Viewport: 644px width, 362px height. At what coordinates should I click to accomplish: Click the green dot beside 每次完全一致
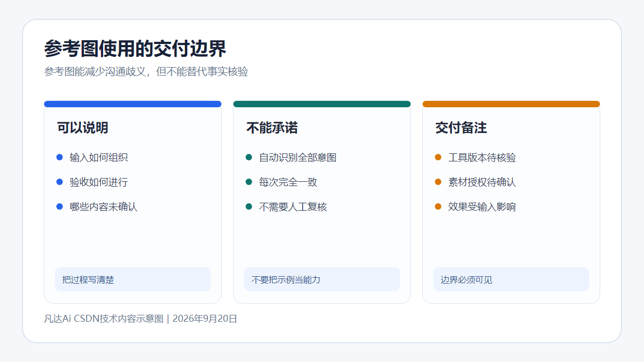point(249,182)
